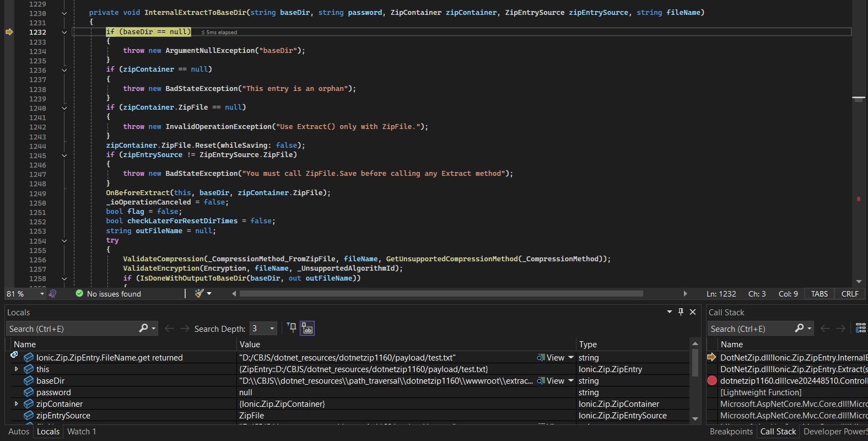Switch to the Breakpoints tab

coord(731,432)
